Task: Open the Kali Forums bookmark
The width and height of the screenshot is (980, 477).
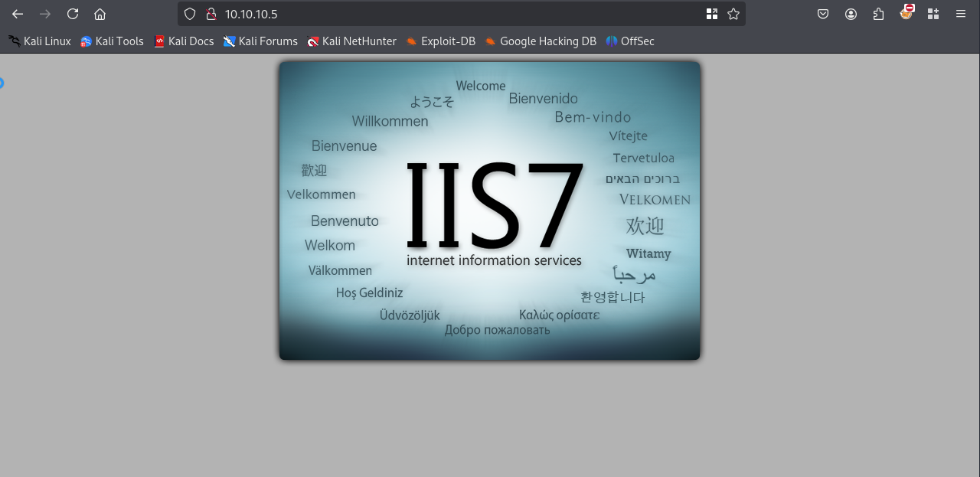Action: coord(260,41)
